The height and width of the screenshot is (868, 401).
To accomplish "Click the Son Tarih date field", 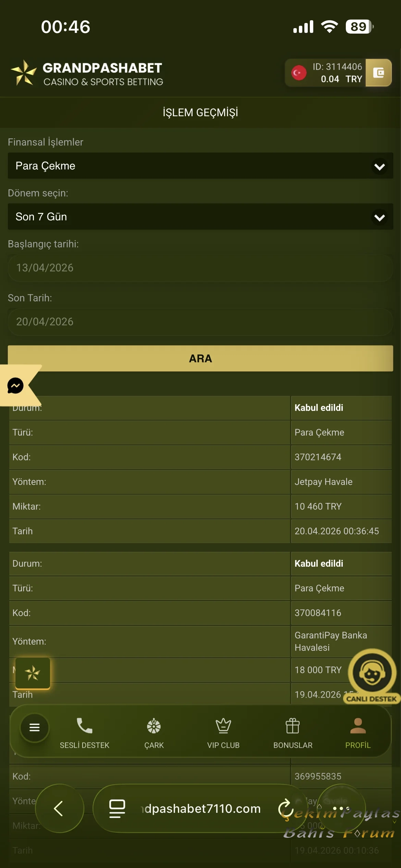I will (x=200, y=322).
